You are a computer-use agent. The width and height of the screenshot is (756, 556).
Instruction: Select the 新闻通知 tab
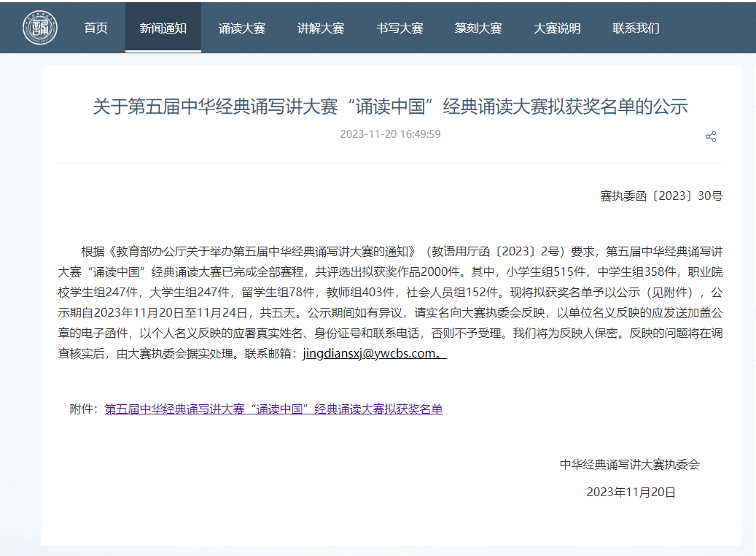[x=163, y=28]
